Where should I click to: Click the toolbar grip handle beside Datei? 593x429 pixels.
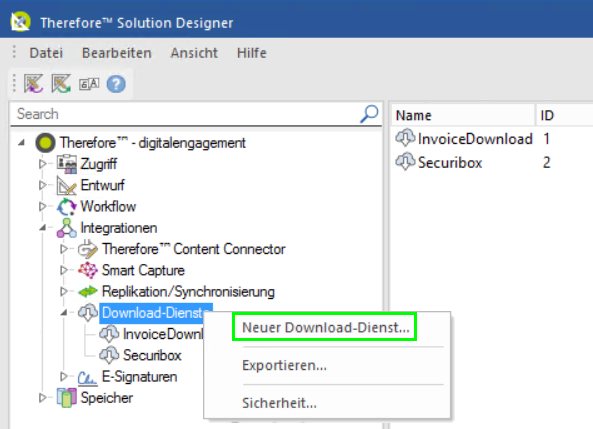pos(14,52)
